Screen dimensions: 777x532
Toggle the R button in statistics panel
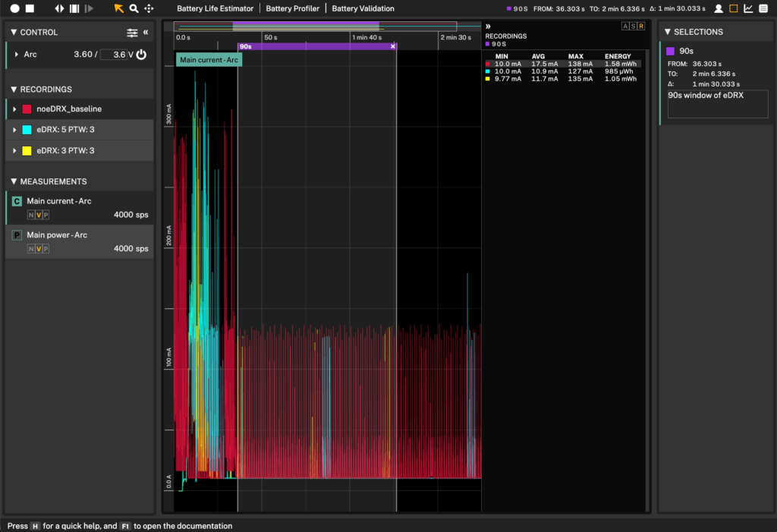coord(641,26)
